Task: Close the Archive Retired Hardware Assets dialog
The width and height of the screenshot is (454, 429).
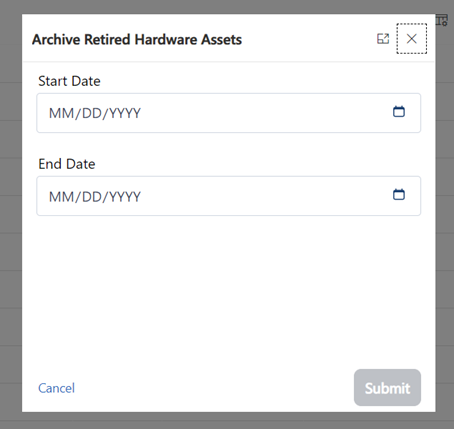Action: tap(412, 39)
